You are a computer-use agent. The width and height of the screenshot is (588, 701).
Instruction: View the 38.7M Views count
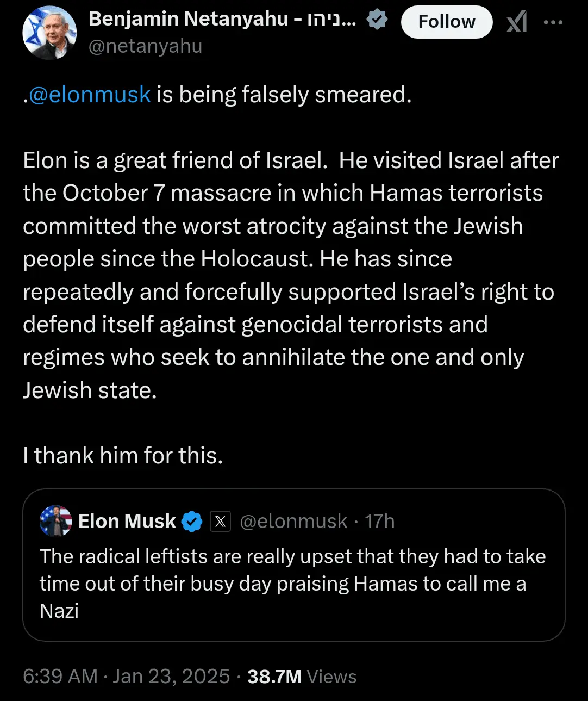click(302, 677)
